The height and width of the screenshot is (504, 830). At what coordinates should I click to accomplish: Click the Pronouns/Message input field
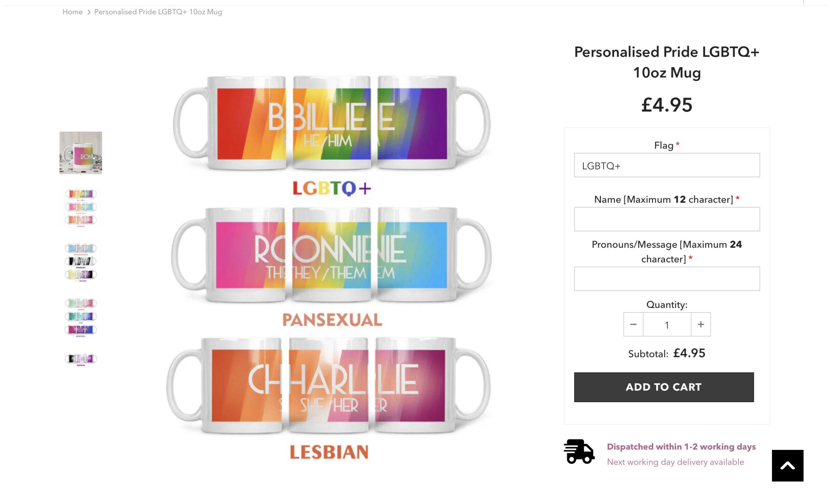(x=667, y=279)
